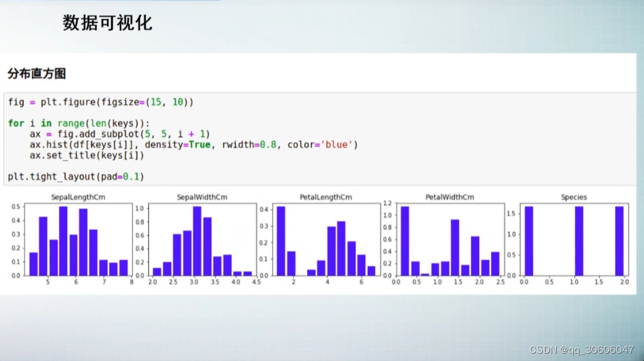Click the PetalLengthCm chart title
The height and width of the screenshot is (361, 644).
[326, 197]
